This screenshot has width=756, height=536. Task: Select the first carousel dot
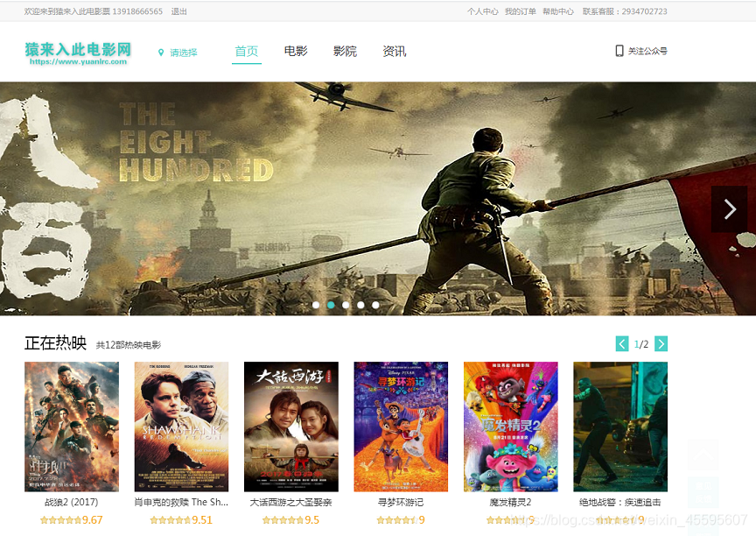pyautogui.click(x=316, y=305)
